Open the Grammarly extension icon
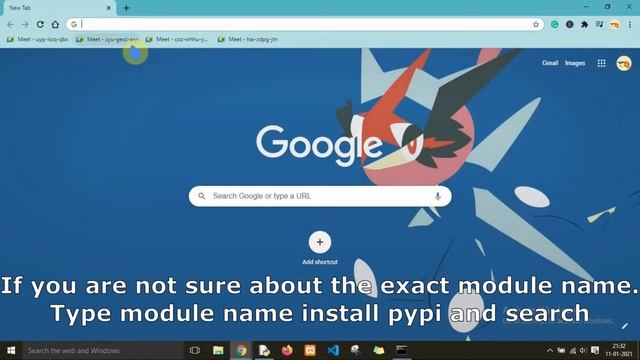Screen dimensions: 640x360 [554, 24]
